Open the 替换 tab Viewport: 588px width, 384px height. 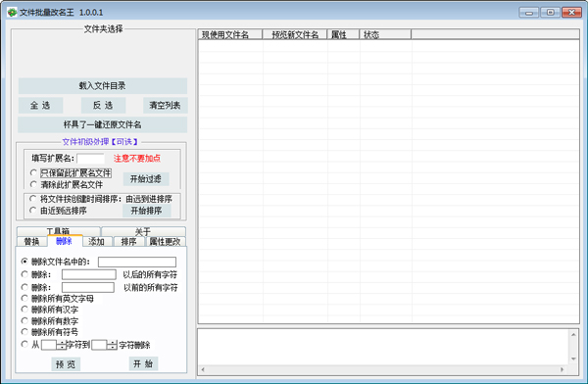pyautogui.click(x=32, y=242)
